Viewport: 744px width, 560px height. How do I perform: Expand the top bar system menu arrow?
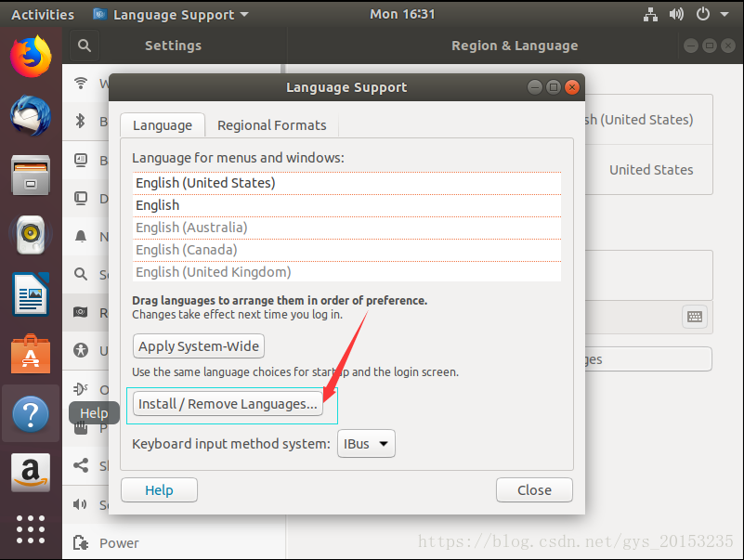724,14
